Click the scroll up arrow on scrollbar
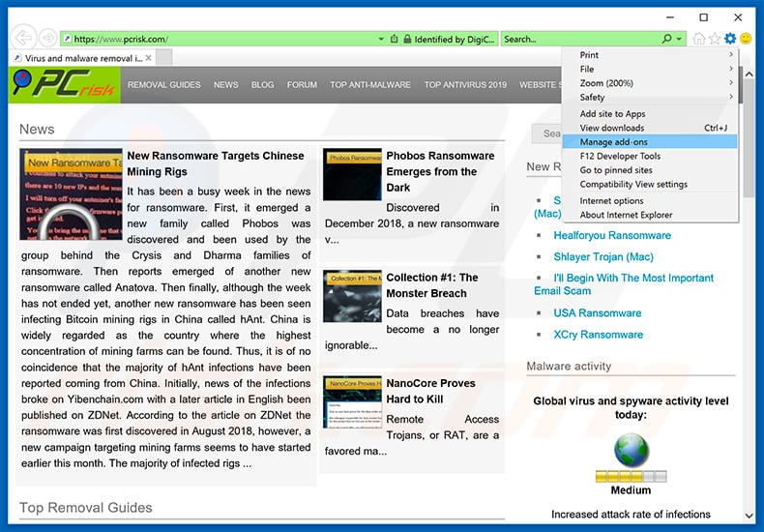The image size is (764, 532). pyautogui.click(x=749, y=74)
